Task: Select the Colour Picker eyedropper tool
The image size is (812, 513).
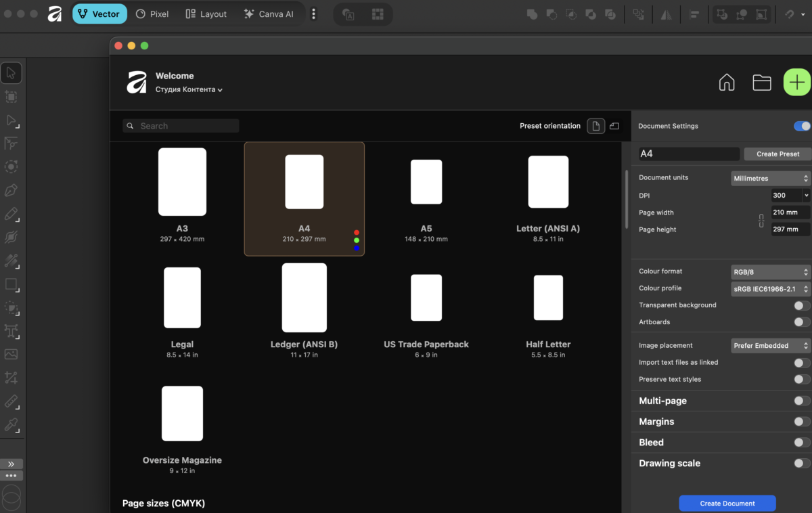Action: pos(11,425)
